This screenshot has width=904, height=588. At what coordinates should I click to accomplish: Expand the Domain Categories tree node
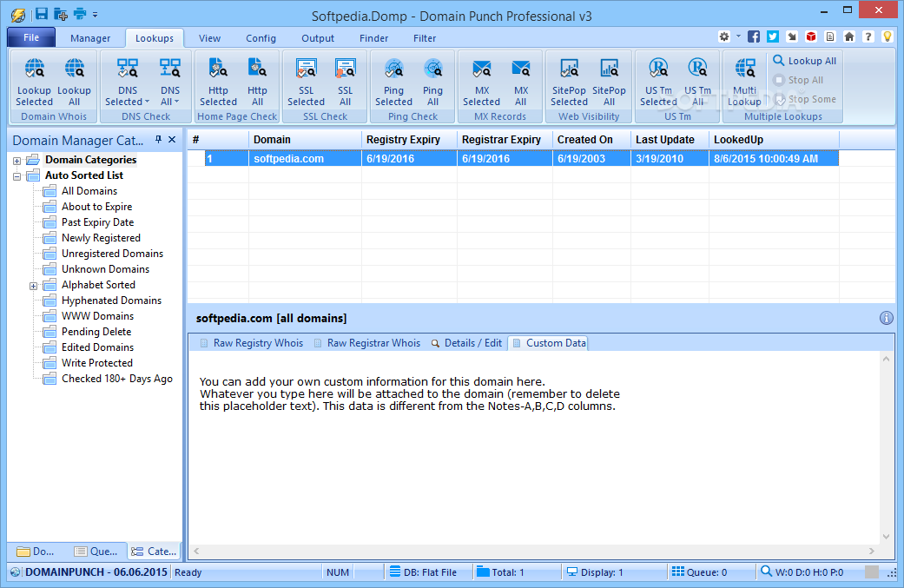pos(16,161)
